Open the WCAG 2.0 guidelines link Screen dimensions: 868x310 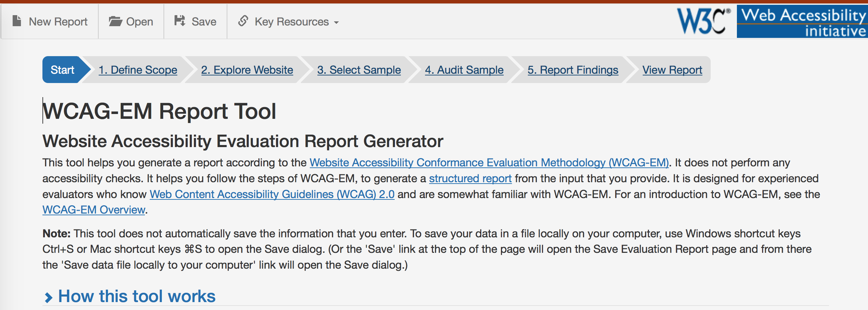point(272,194)
